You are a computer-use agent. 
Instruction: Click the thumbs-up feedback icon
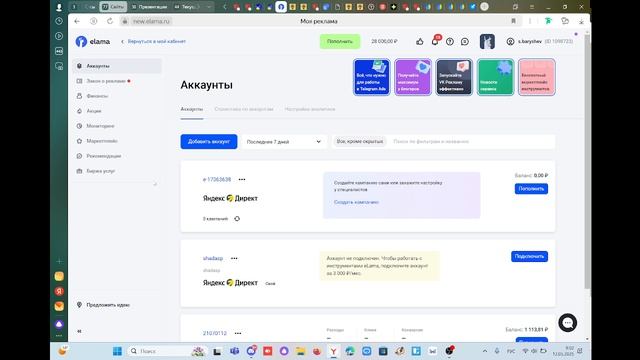(x=420, y=41)
